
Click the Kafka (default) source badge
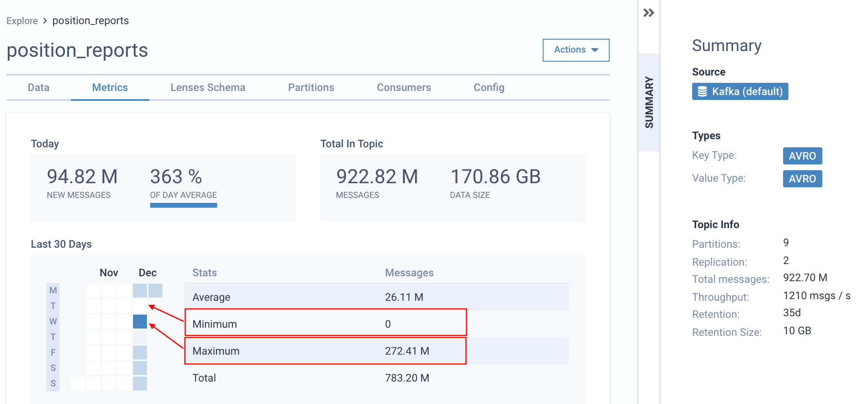coord(740,91)
